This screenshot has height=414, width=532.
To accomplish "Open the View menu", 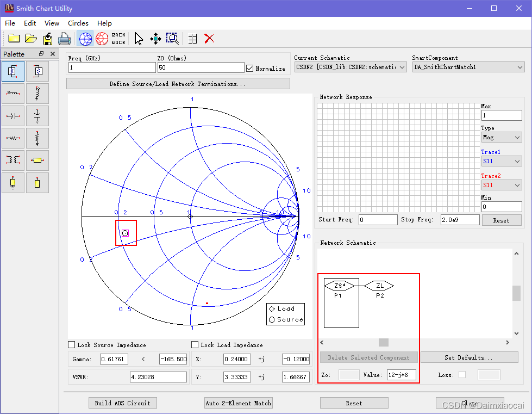I will point(52,23).
